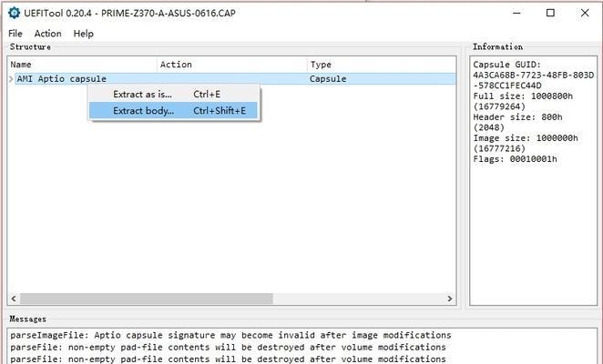
Task: Open the File menu
Action: pyautogui.click(x=15, y=34)
